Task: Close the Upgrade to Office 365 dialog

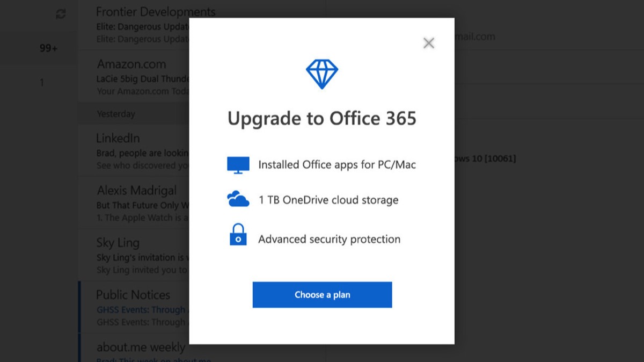Action: pyautogui.click(x=428, y=43)
